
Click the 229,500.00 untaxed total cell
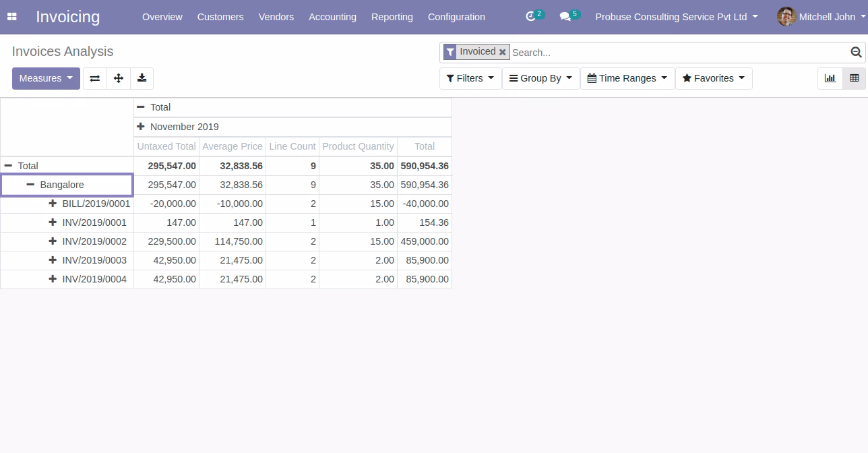[166, 241]
